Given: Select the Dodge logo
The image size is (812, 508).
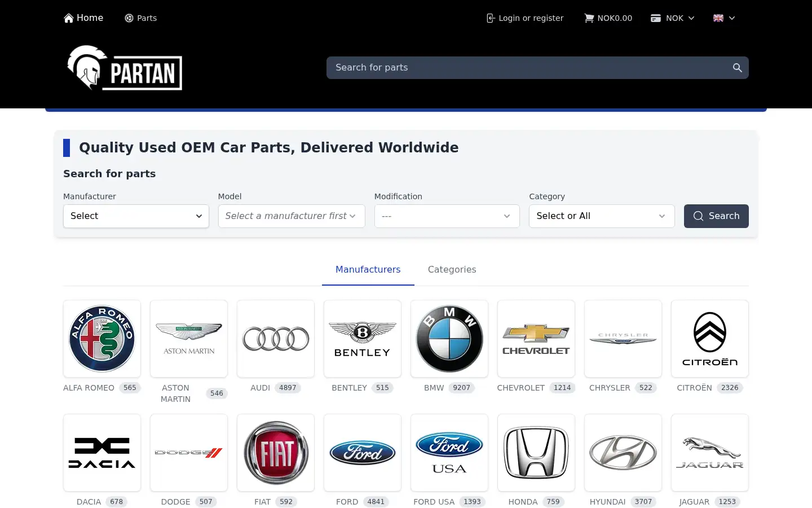Looking at the screenshot, I should (x=189, y=453).
